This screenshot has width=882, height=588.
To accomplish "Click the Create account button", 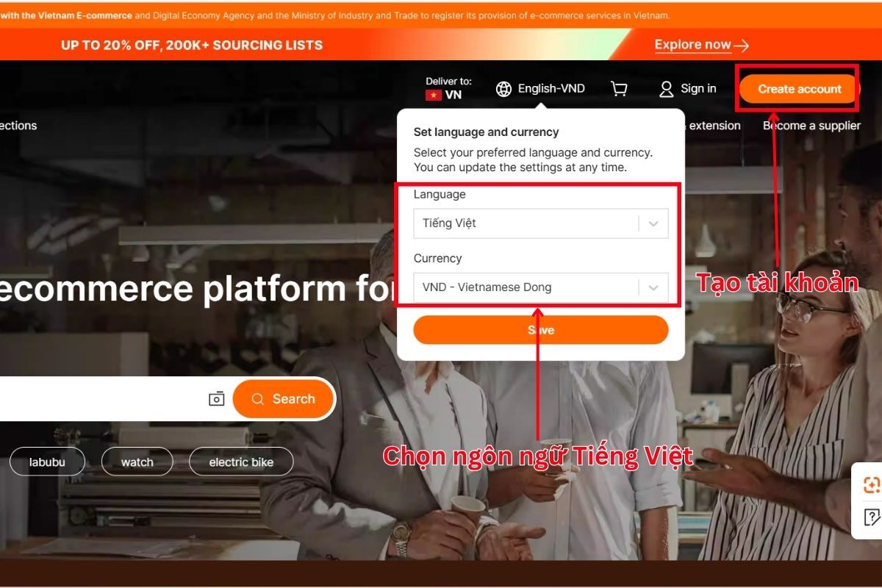I will pos(797,88).
